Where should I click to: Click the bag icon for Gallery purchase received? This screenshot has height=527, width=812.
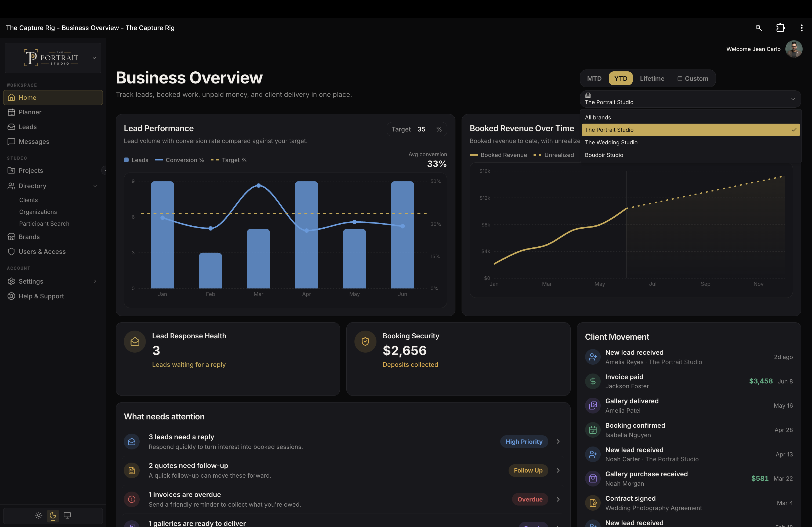click(x=593, y=479)
